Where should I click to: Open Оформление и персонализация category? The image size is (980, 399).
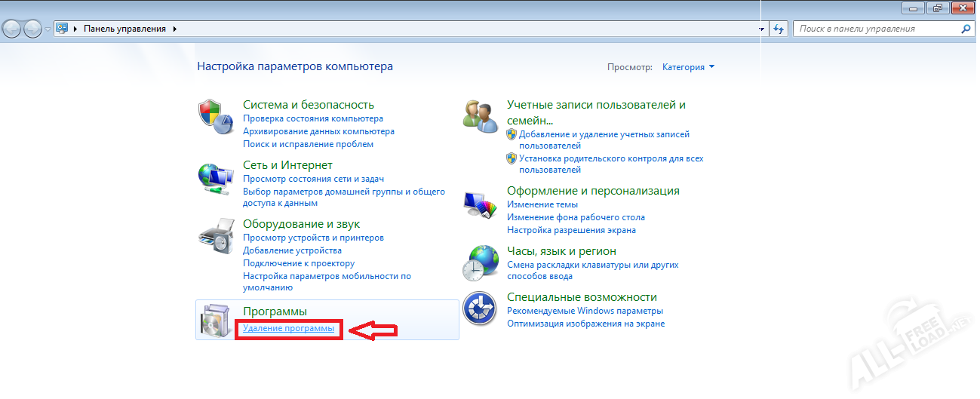(x=593, y=191)
